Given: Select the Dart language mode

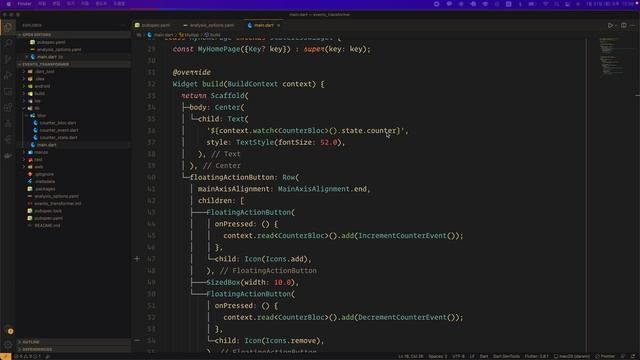Looking at the screenshot, I should tap(484, 357).
